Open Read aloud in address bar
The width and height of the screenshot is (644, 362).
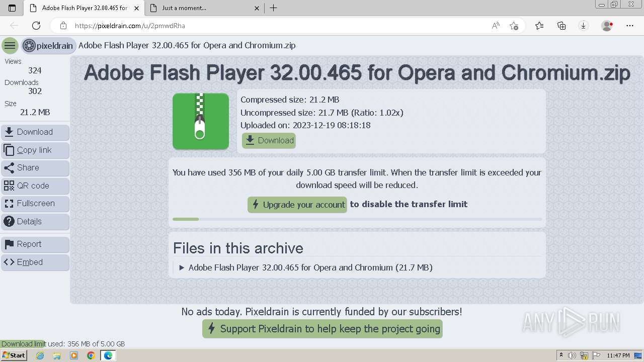(x=496, y=26)
